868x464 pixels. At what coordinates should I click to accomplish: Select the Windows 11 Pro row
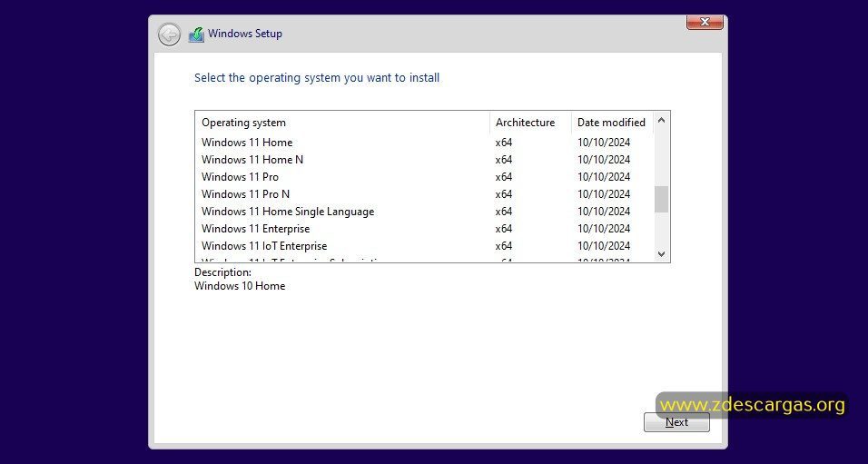pyautogui.click(x=425, y=177)
